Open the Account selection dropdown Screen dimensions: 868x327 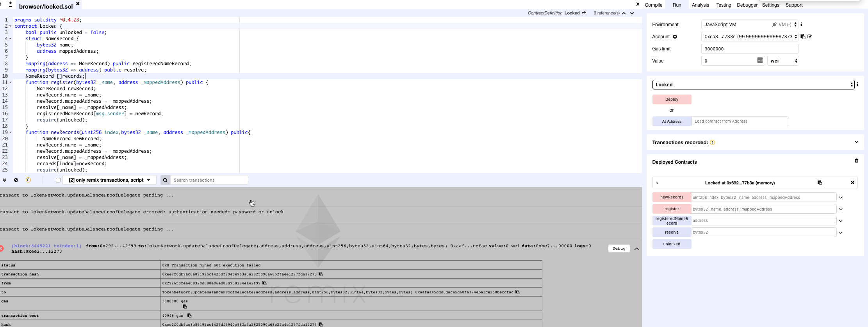(x=750, y=36)
